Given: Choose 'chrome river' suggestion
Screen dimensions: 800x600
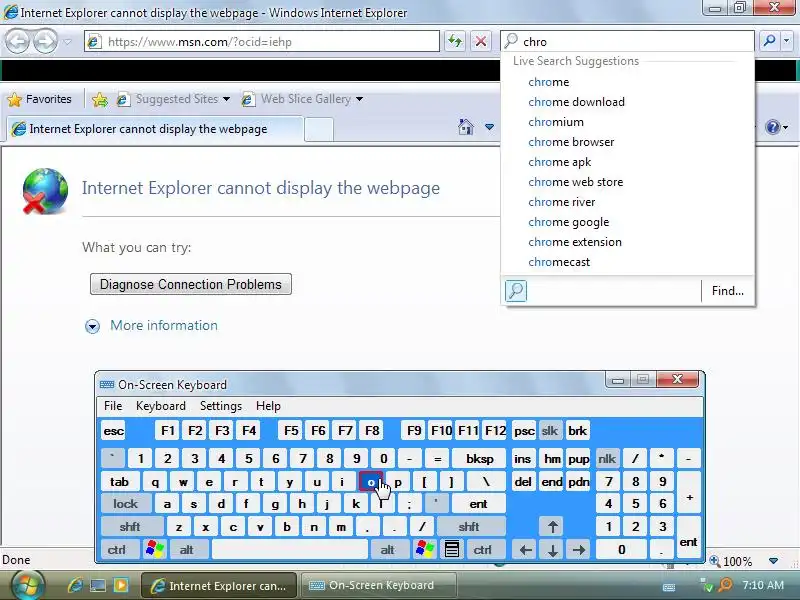Looking at the screenshot, I should [x=627, y=202].
